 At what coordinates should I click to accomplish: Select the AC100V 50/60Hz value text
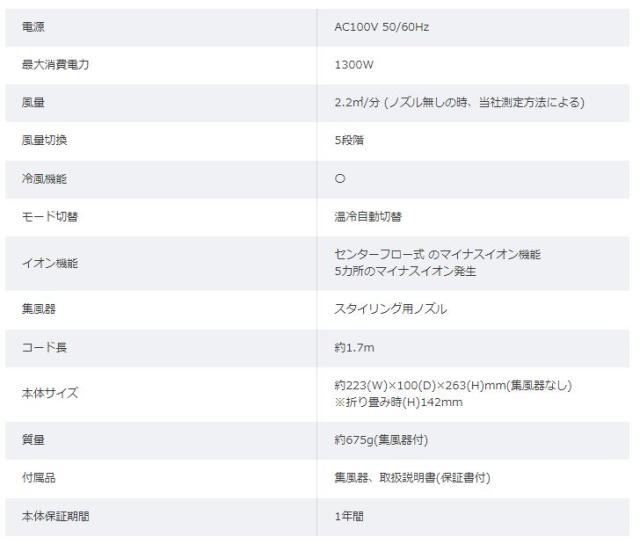pyautogui.click(x=382, y=26)
